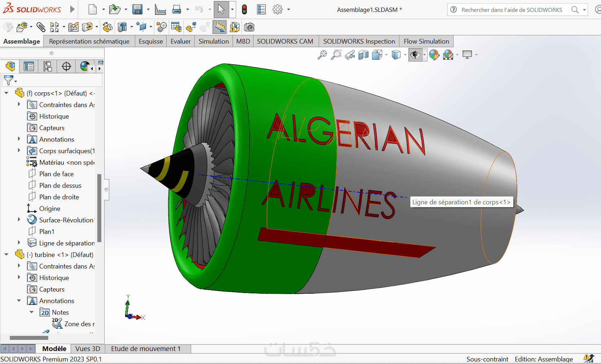Viewport: 601px width, 364px height.
Task: Click the feature tree vertical scrollbar
Action: (99, 208)
